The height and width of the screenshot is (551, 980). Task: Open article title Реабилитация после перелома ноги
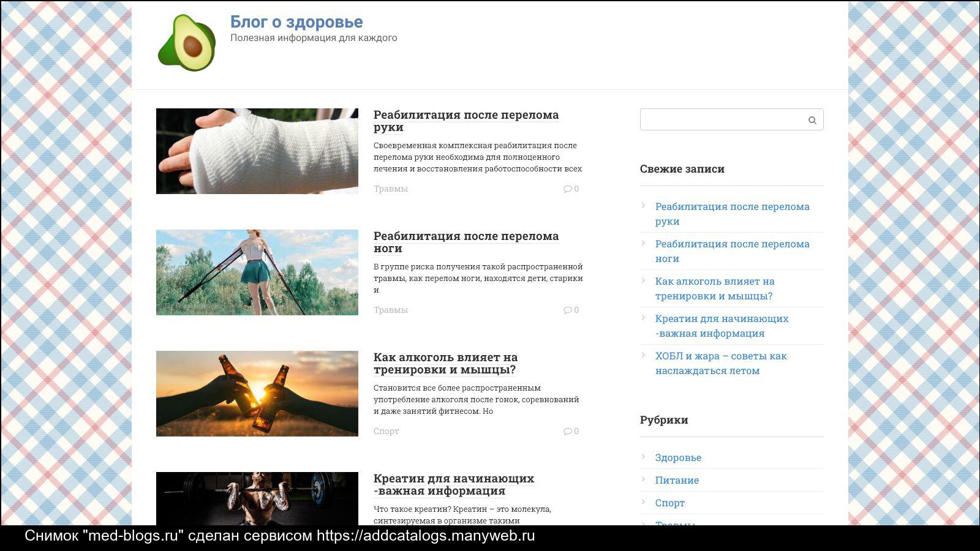[x=466, y=242]
